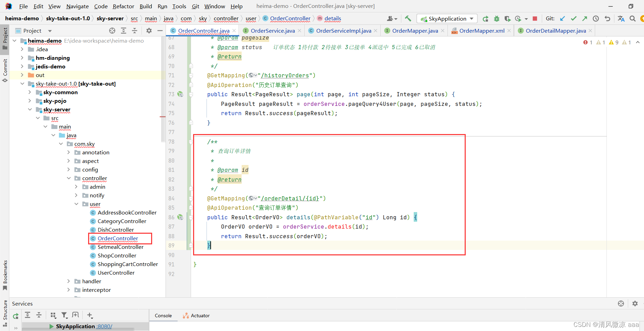The width and height of the screenshot is (644, 331).
Task: Run SkyApplication with coverage
Action: [x=507, y=19]
